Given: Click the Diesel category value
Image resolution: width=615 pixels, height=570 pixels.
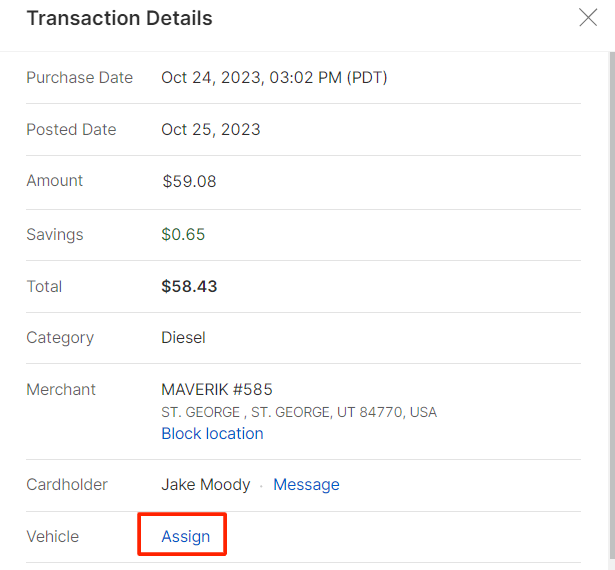Looking at the screenshot, I should point(183,338).
